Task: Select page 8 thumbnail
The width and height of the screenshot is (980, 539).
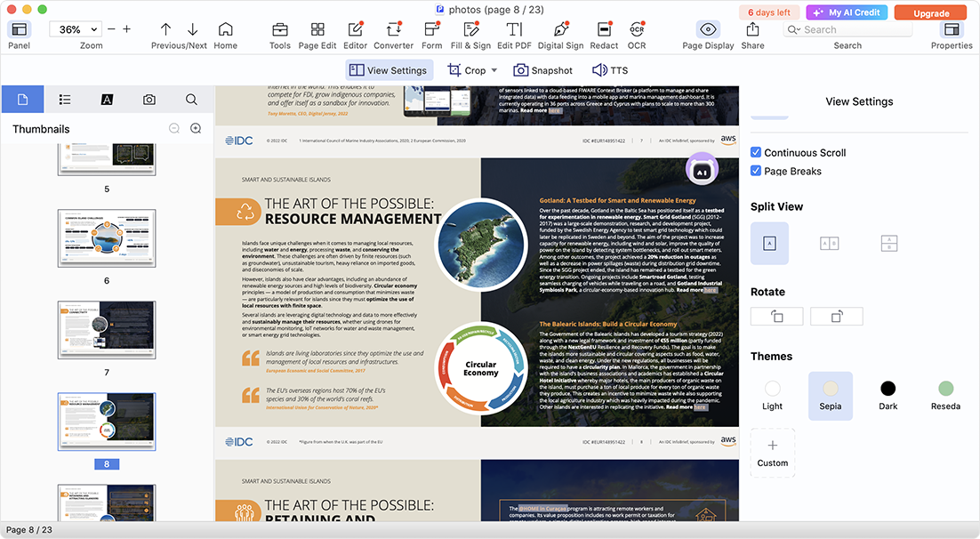Action: (107, 422)
